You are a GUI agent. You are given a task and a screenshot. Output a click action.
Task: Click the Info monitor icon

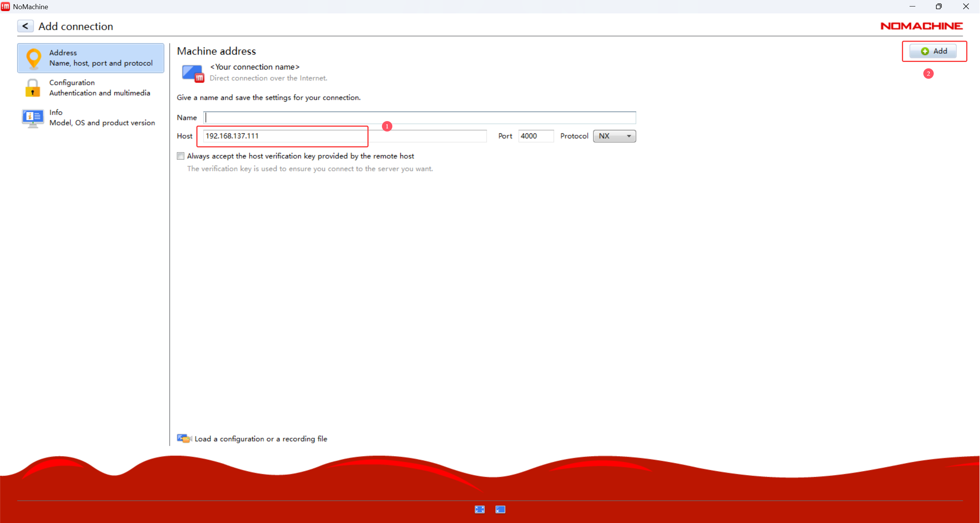[33, 118]
